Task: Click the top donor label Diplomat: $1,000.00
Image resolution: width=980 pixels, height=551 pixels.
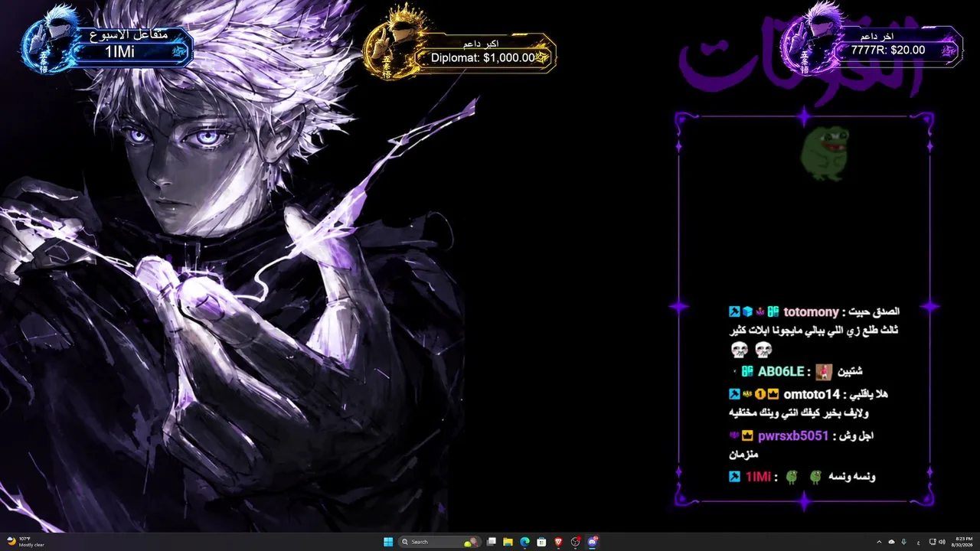Action: [483, 57]
